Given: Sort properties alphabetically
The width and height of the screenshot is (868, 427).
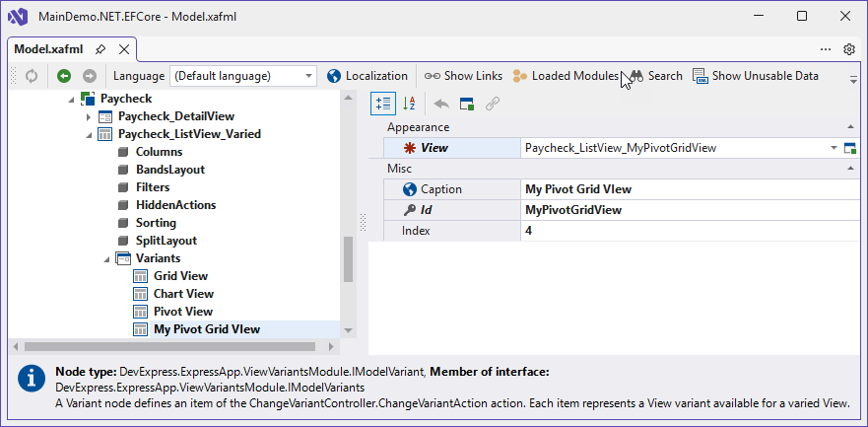Looking at the screenshot, I should (409, 104).
